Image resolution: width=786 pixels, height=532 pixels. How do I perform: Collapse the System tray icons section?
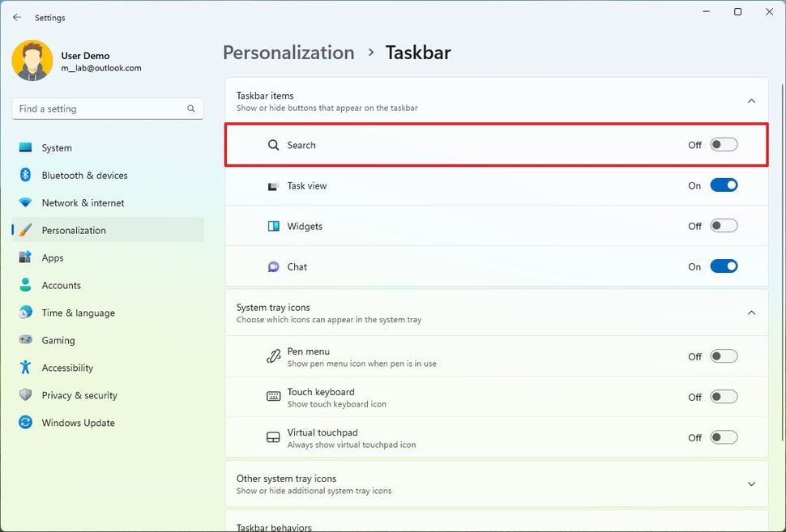[750, 313]
